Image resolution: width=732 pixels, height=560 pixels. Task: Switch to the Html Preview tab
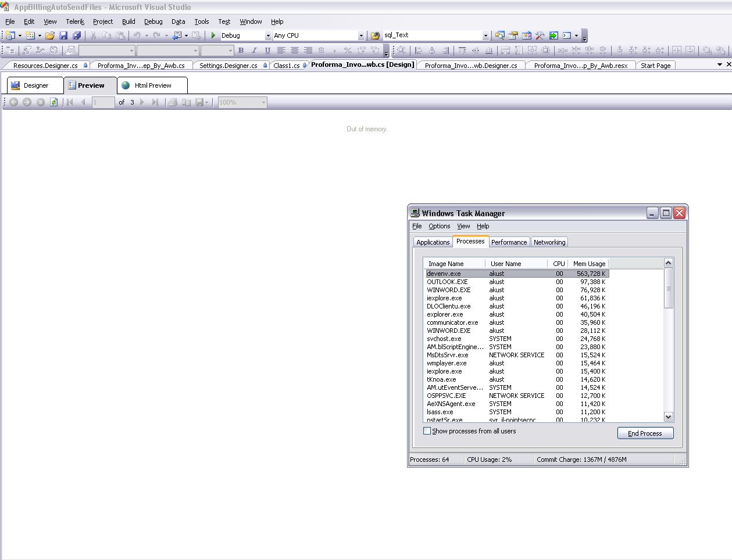152,85
